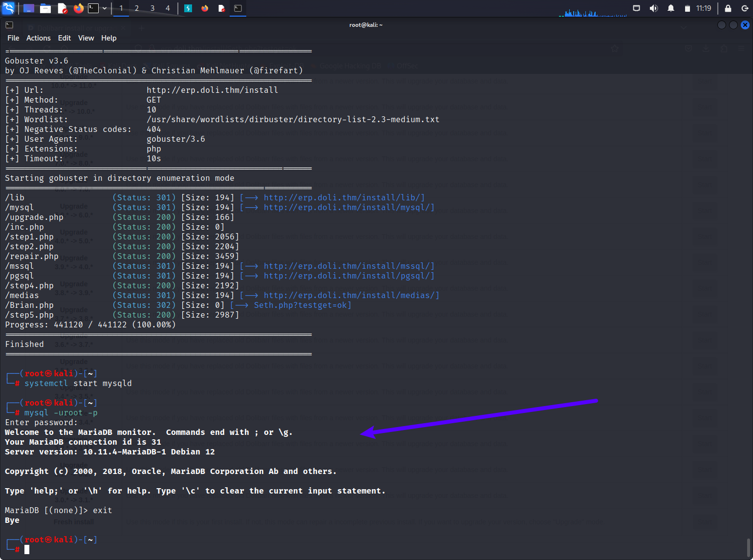Click the 'systemctl start mysqld' command
Viewport: 753px width, 560px height.
point(78,384)
